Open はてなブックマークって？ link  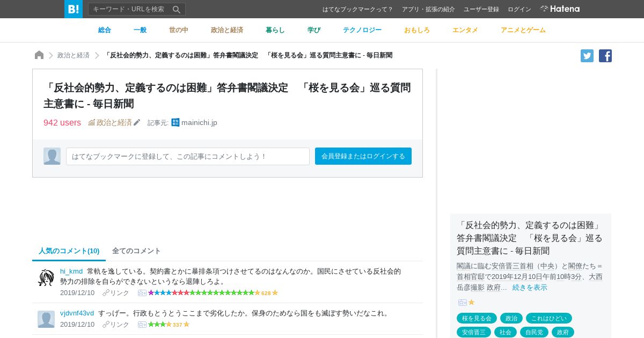[x=358, y=9]
